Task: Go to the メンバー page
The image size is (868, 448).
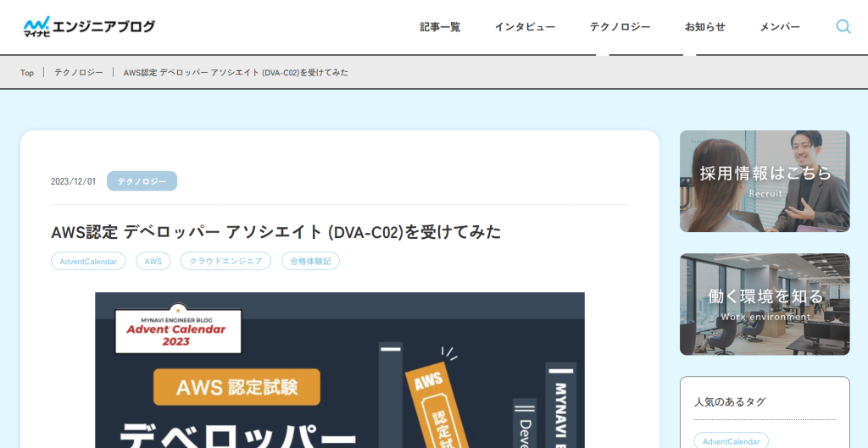Action: 780,26
